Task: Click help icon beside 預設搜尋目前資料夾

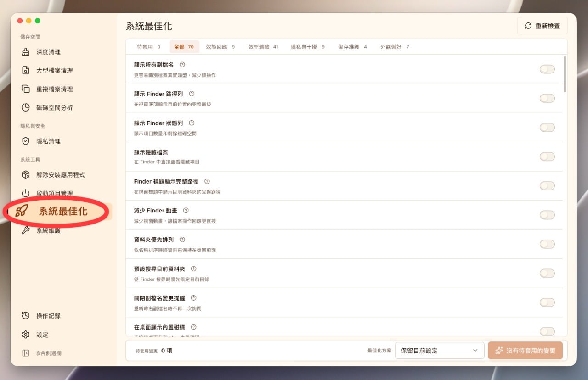Action: click(193, 268)
